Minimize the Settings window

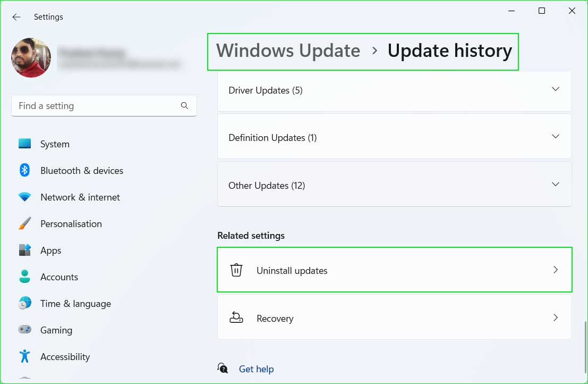click(x=512, y=11)
